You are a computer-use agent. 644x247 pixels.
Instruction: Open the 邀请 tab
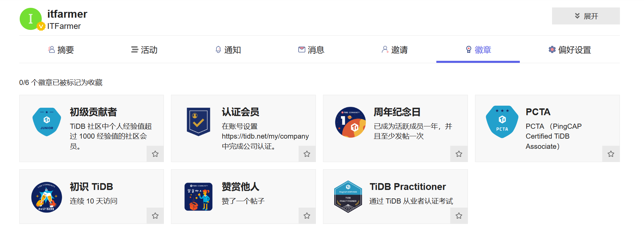tap(395, 50)
